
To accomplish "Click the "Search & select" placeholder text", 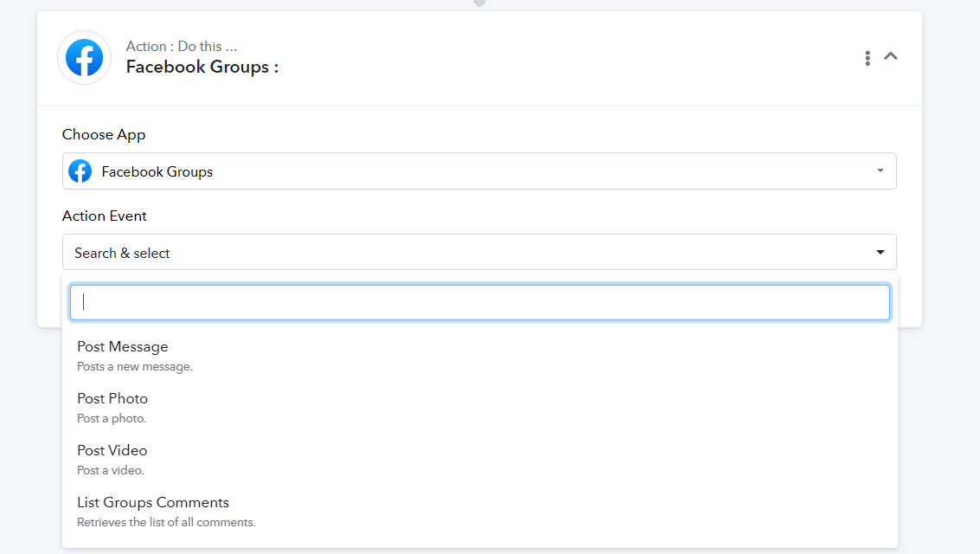I will (x=122, y=253).
